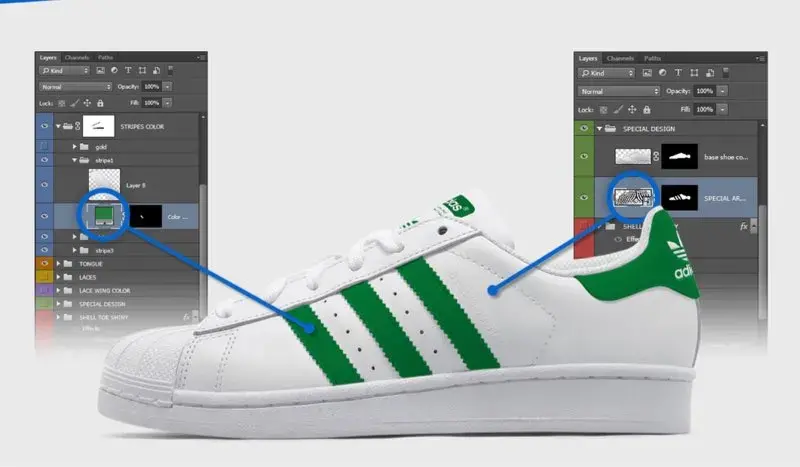Enable type layer filter in left Layers panel
This screenshot has height=467, width=800.
[x=128, y=70]
